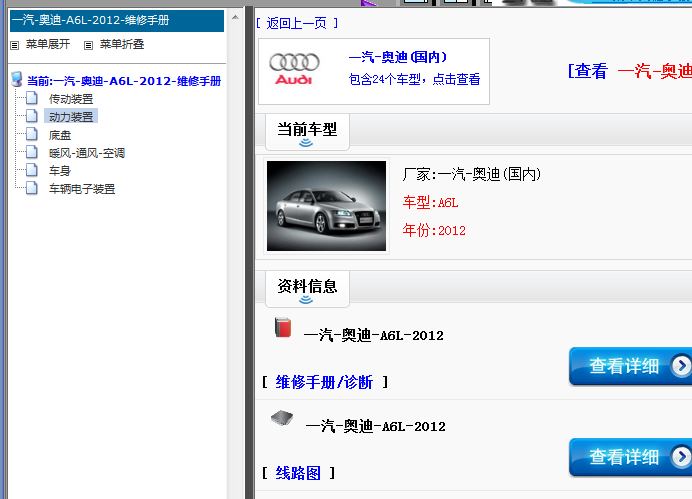Click root node 当前:一汽-奥迪-A6L-2012-维修手册
Image resolution: width=692 pixels, height=499 pixels.
point(124,81)
